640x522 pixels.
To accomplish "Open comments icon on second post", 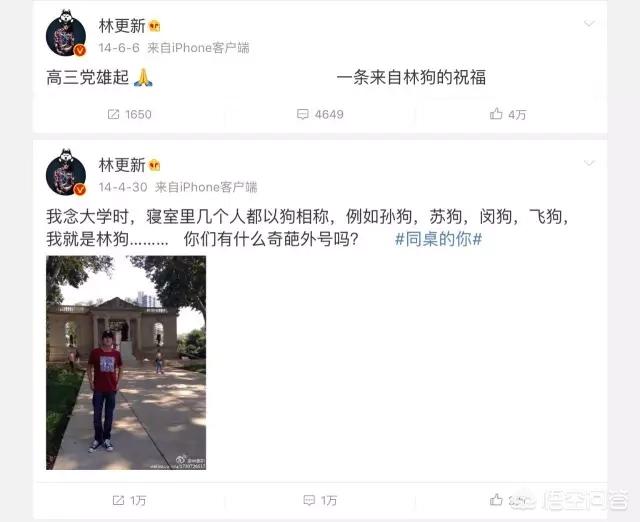I will [309, 500].
